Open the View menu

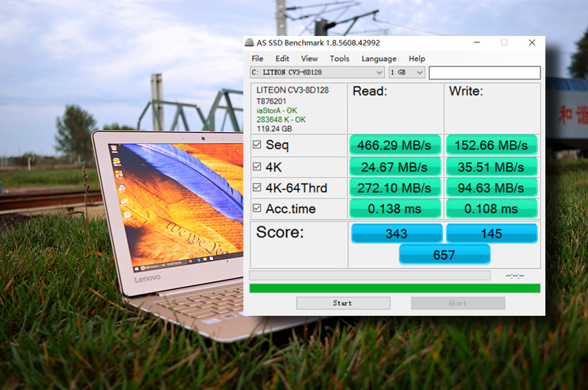[x=309, y=59]
